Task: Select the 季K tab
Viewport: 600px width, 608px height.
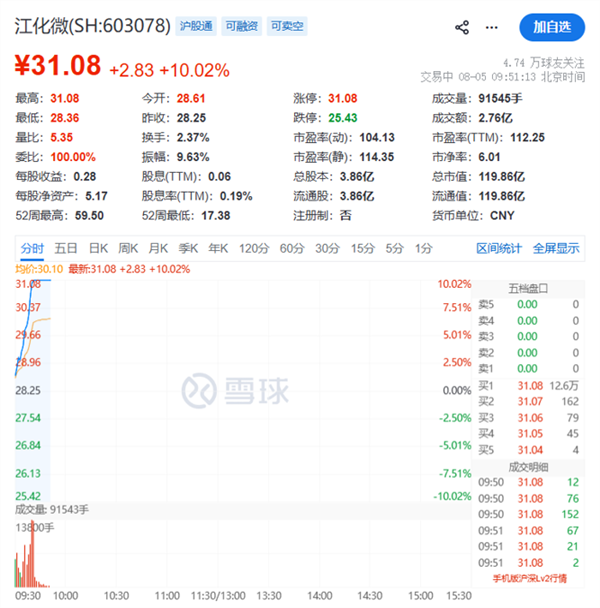Action: [188, 248]
